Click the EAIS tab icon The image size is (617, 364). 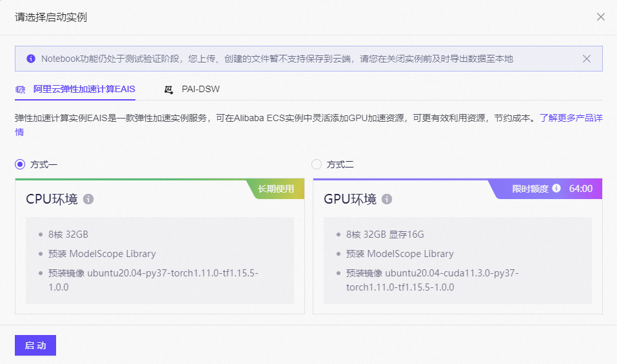(x=21, y=90)
